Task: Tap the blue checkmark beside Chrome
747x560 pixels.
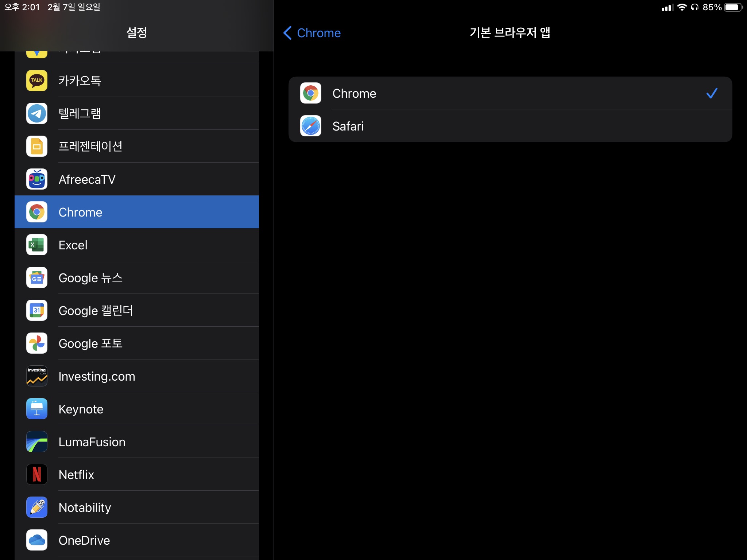Action: point(712,93)
